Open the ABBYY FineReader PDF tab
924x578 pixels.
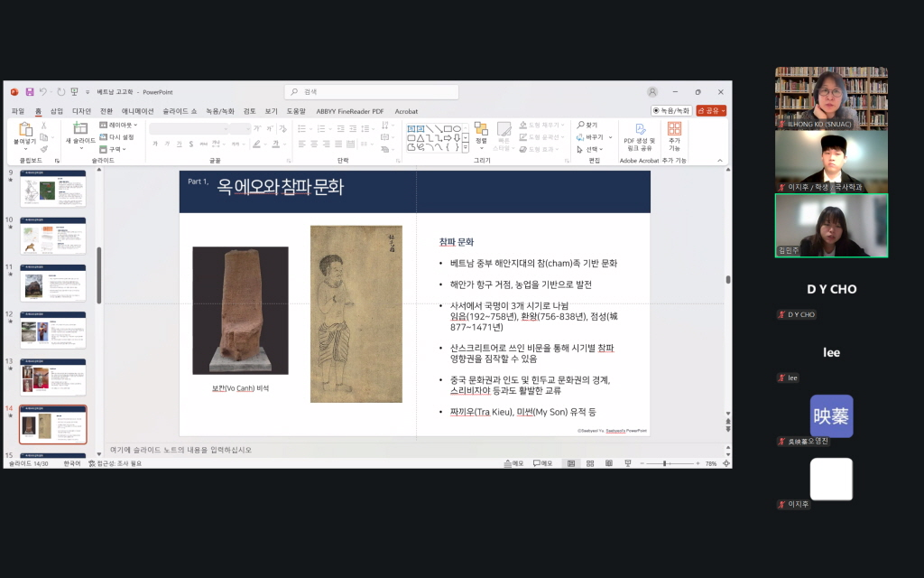pos(349,111)
